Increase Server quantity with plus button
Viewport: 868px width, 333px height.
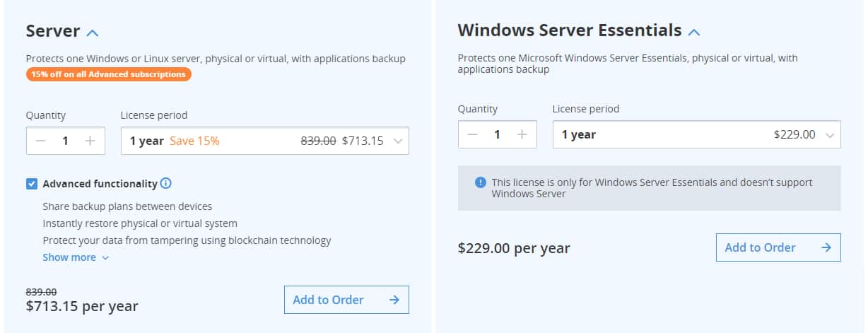pyautogui.click(x=90, y=141)
